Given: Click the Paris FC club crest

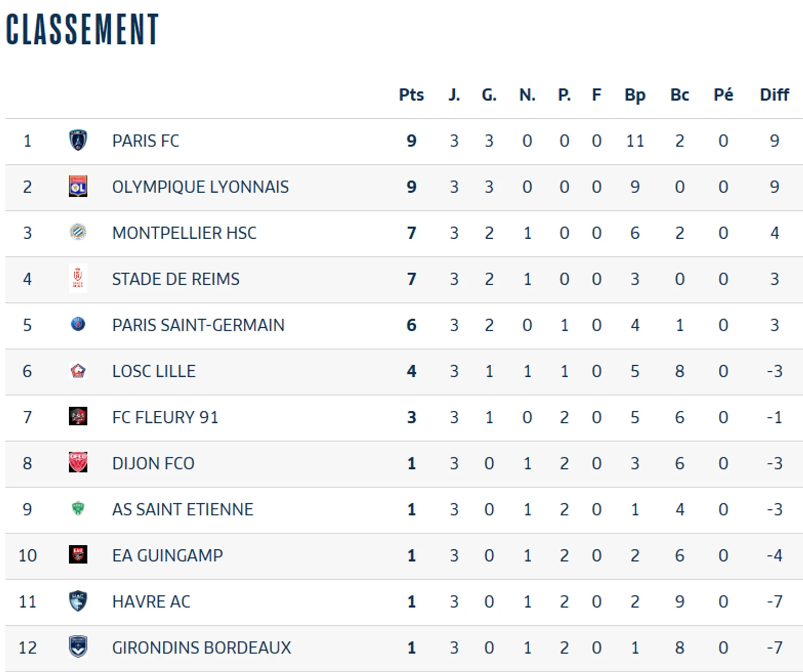Looking at the screenshot, I should tap(78, 140).
